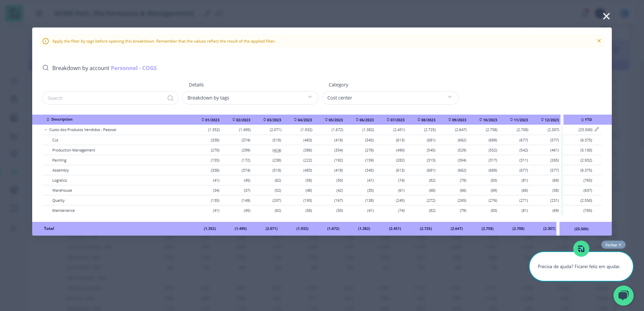Viewport: 644px width, 311px height.
Task: Click the Personnel - COGS account title
Action: coord(134,68)
